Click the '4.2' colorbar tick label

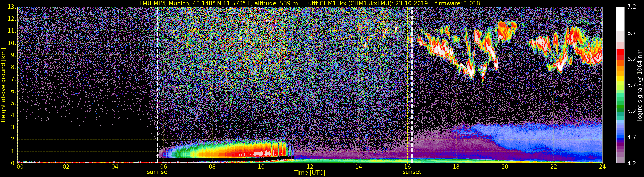coord(632,163)
